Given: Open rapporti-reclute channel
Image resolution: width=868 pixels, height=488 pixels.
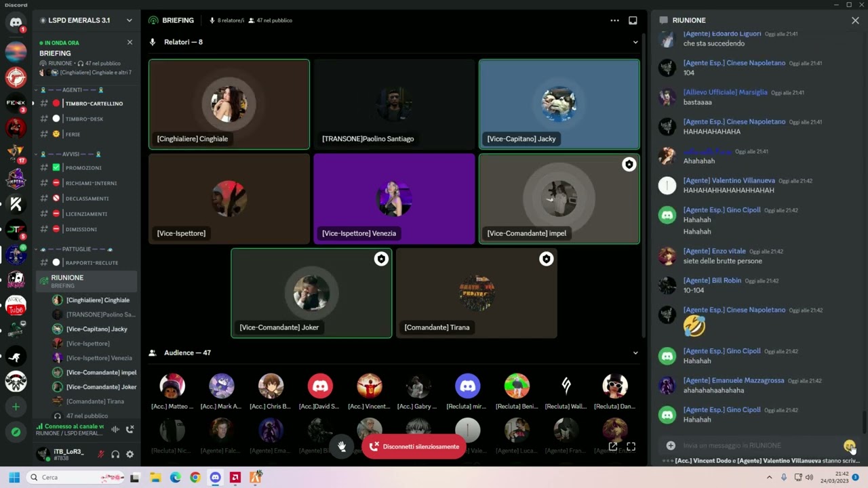Looking at the screenshot, I should [87, 262].
